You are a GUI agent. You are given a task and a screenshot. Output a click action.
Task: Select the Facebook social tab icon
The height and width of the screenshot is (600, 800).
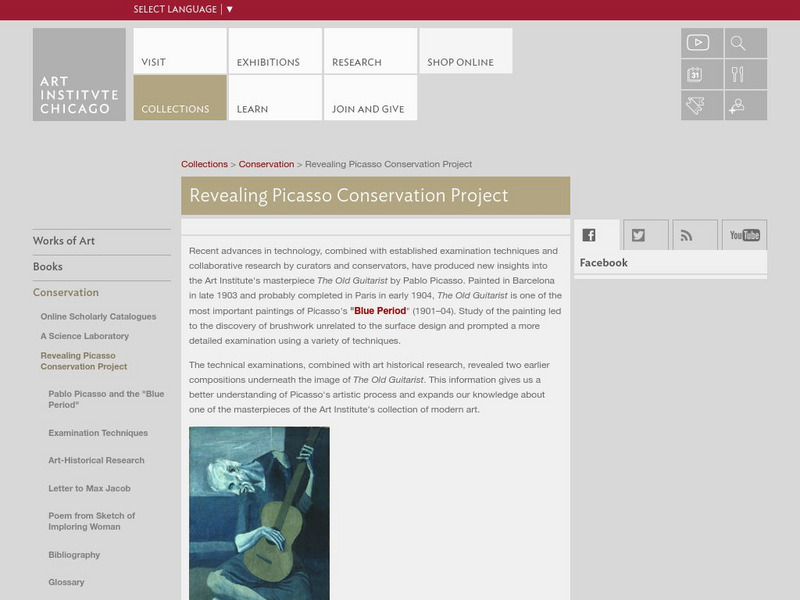(596, 235)
